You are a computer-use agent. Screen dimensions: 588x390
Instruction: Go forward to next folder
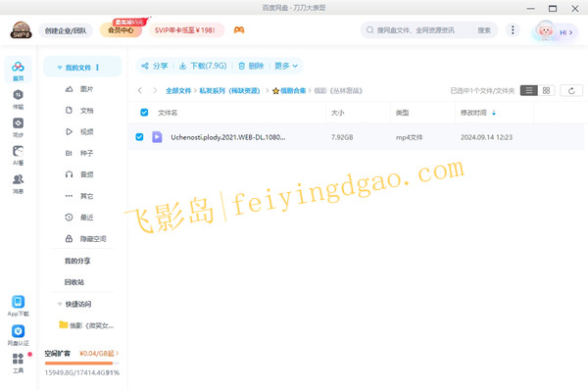coord(155,90)
